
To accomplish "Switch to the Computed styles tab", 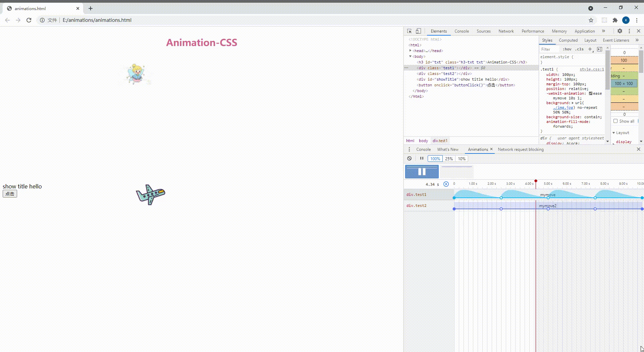I will [568, 40].
